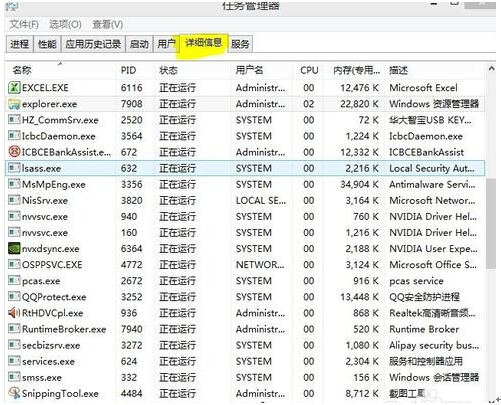Select the 详细信息 tab

click(203, 43)
